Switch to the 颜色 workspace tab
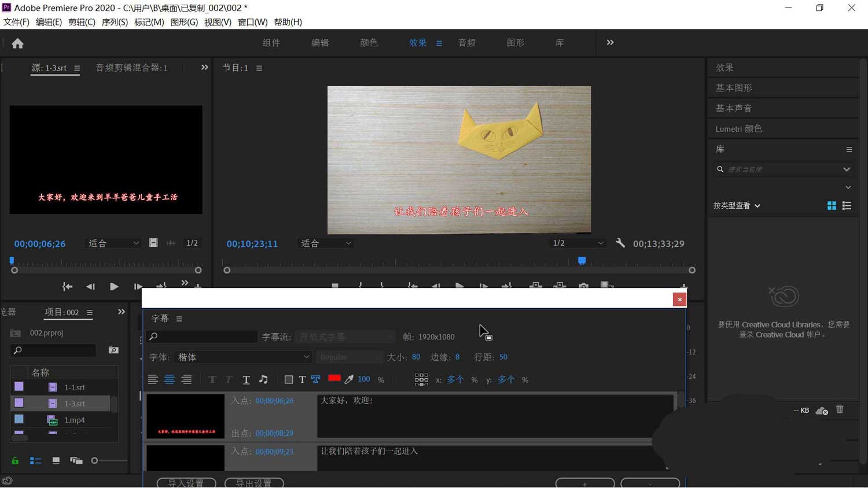 pos(369,43)
